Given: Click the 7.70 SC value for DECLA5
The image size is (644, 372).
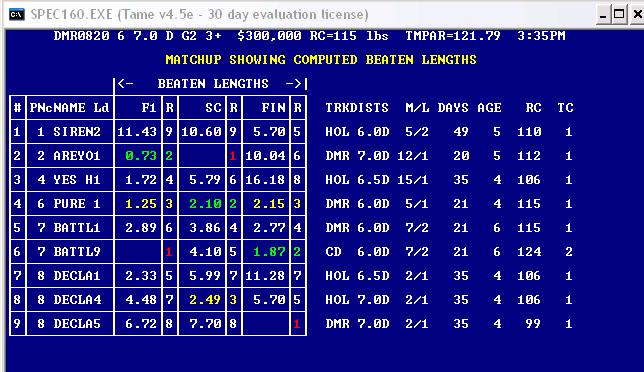Looking at the screenshot, I should pos(205,324).
